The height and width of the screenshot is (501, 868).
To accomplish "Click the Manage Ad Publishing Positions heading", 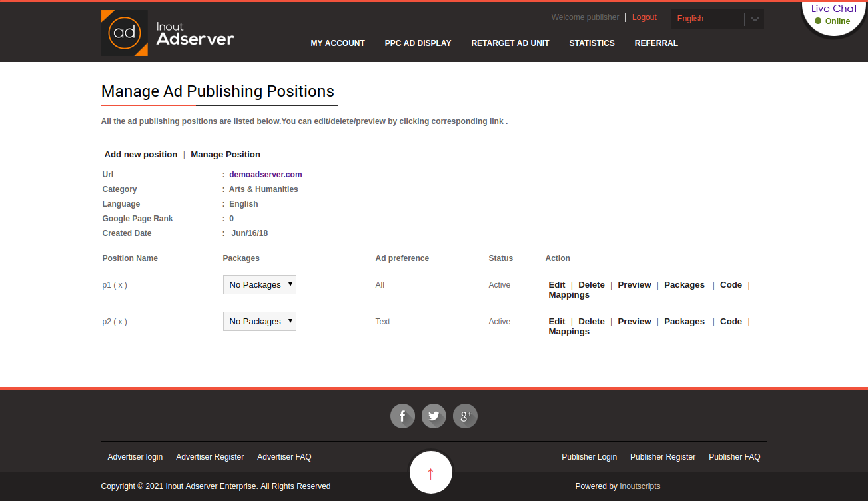I will click(218, 91).
